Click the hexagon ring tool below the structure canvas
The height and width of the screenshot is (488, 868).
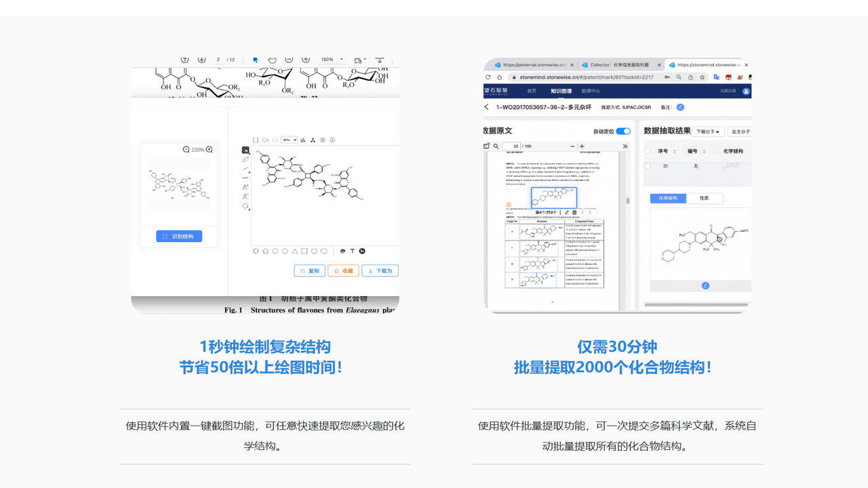275,251
